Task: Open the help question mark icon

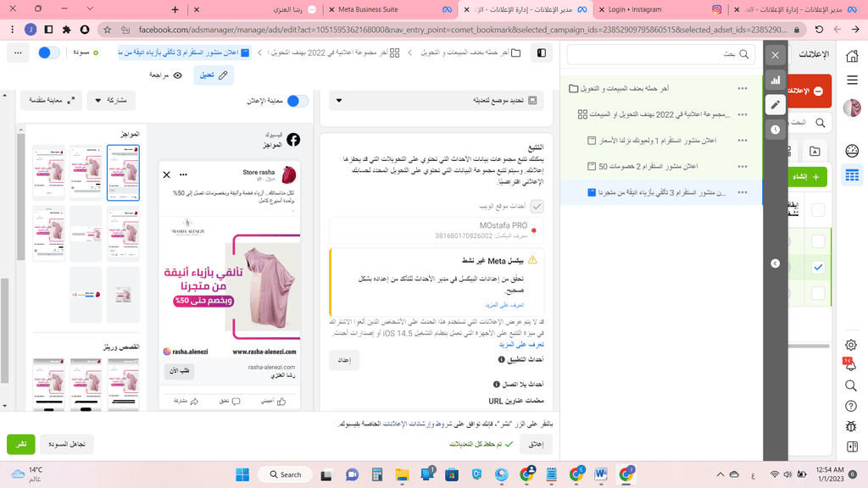Action: (x=851, y=406)
